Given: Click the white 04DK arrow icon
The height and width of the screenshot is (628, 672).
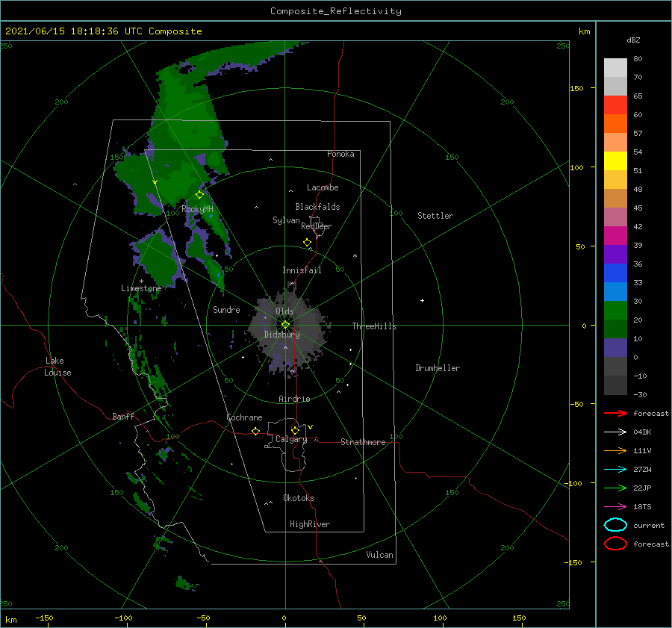Looking at the screenshot, I should tap(615, 432).
